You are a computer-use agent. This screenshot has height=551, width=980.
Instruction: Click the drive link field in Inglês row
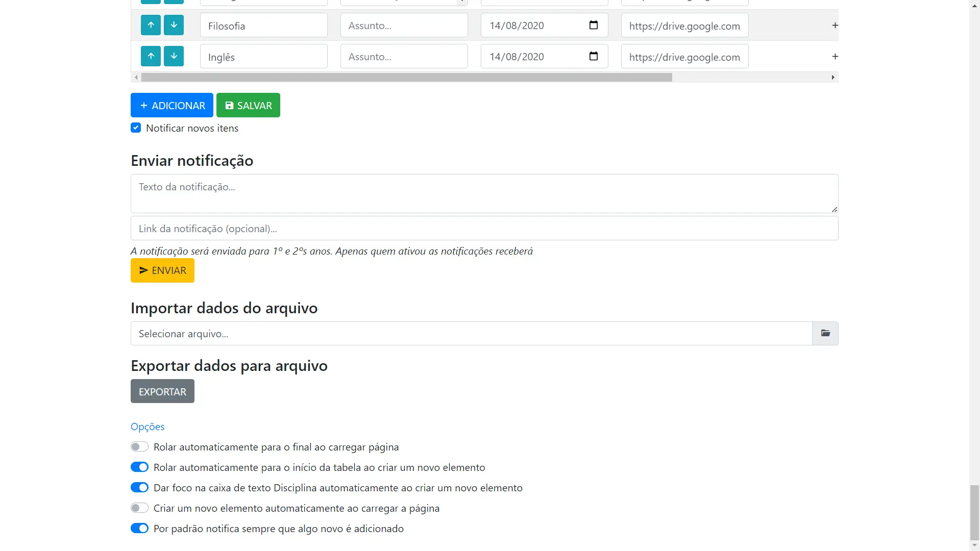coord(685,56)
